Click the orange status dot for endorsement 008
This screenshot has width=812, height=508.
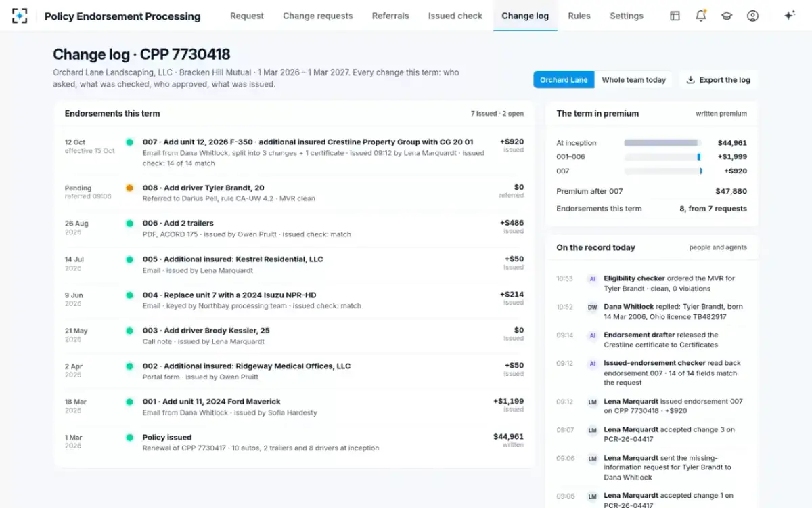click(129, 188)
